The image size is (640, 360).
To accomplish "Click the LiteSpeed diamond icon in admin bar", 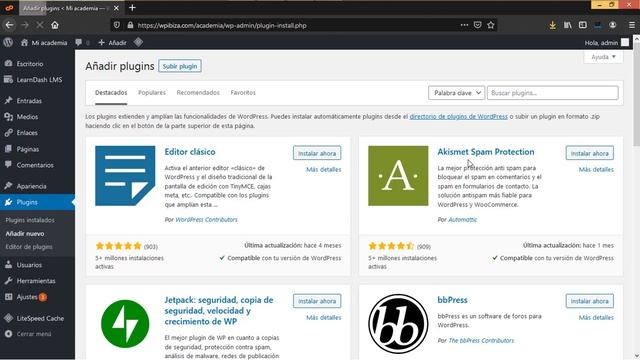I will (138, 42).
